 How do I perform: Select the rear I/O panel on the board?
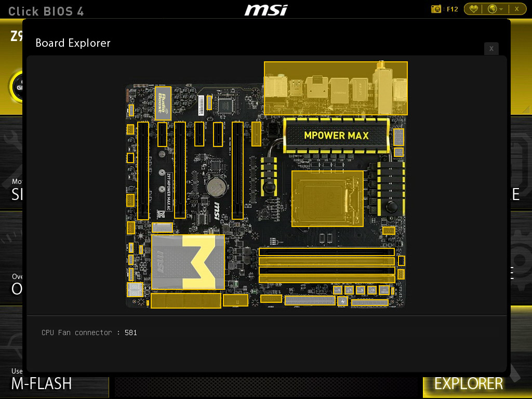coord(336,88)
